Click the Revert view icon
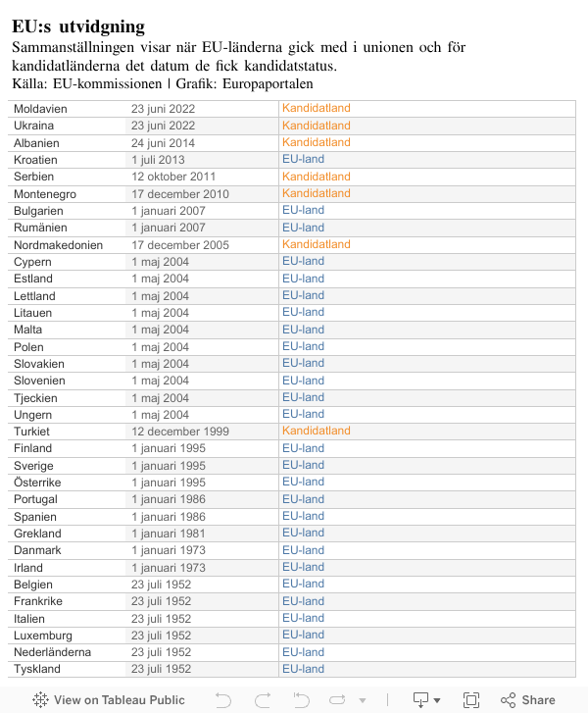The width and height of the screenshot is (588, 713). 301,700
